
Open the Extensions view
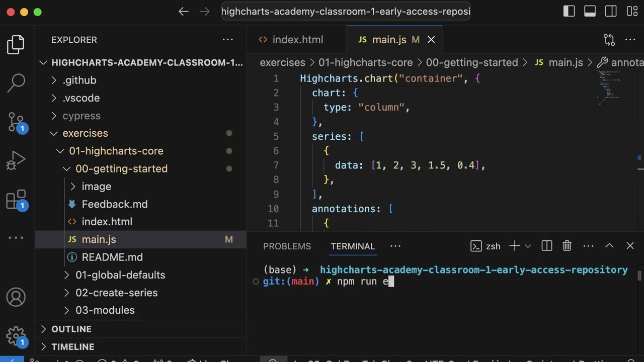point(16,200)
